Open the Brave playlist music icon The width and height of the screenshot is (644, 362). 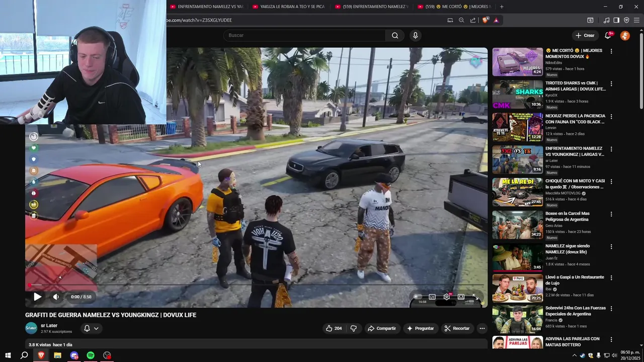pos(606,20)
